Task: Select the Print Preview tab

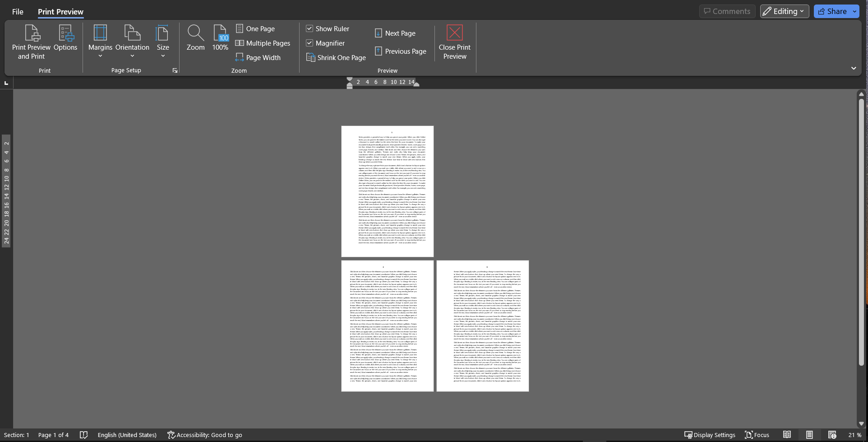Action: tap(60, 11)
